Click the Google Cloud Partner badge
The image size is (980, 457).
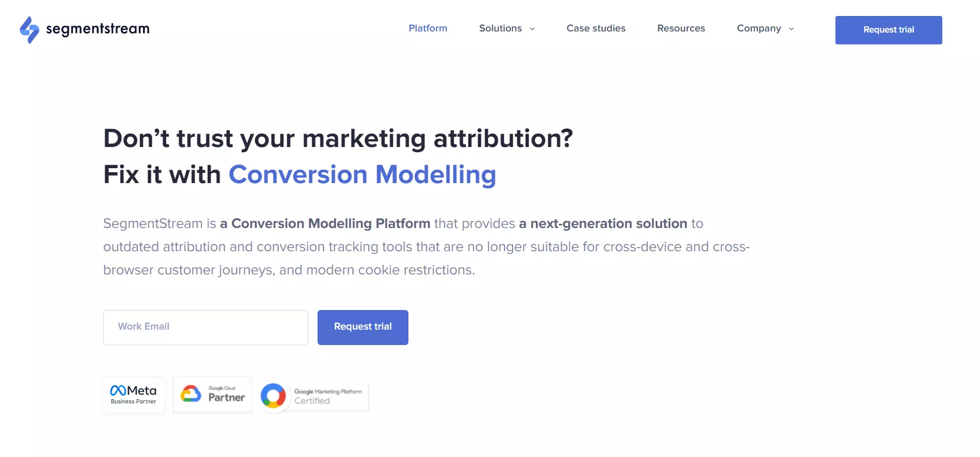point(212,394)
